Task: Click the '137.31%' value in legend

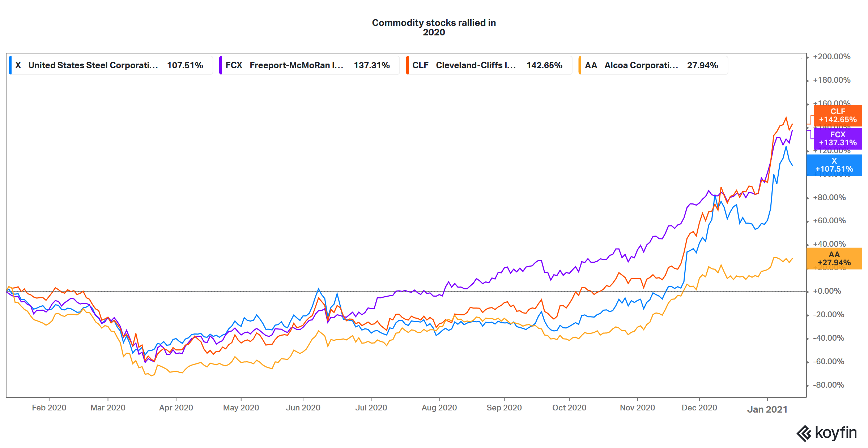Action: click(372, 65)
